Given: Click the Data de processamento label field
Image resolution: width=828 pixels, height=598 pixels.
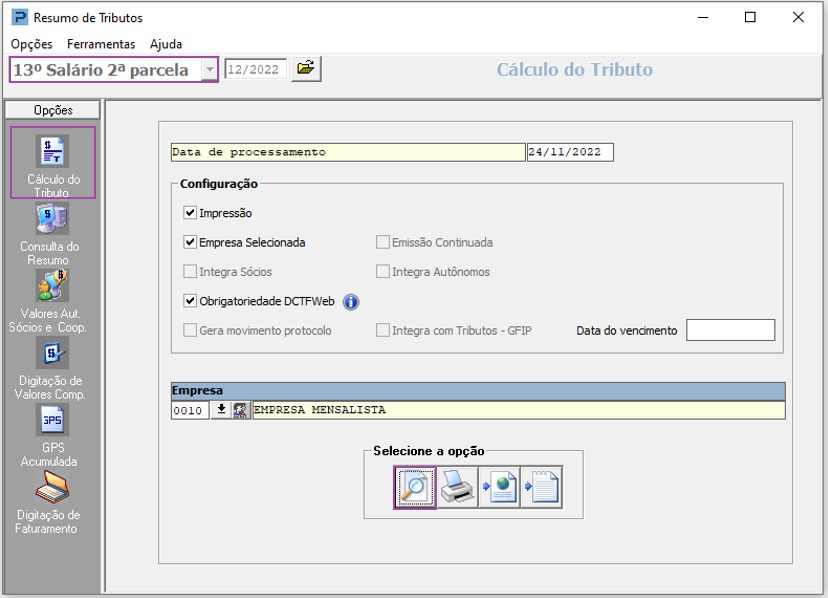Looking at the screenshot, I should pyautogui.click(x=348, y=152).
